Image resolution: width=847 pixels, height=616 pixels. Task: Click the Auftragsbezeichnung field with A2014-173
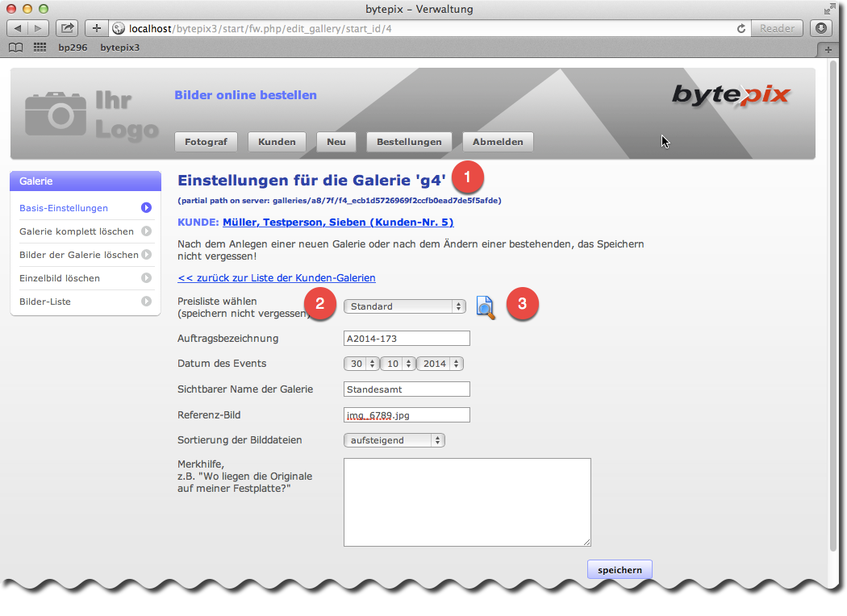click(407, 339)
